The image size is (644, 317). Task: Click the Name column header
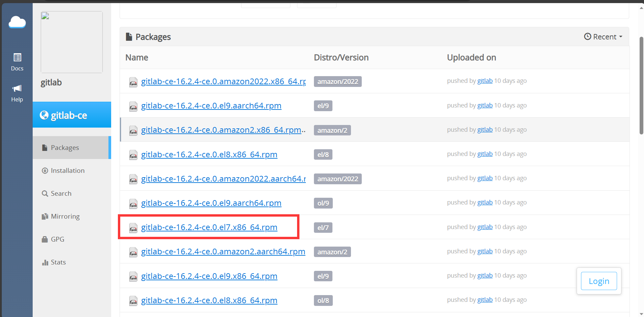click(x=137, y=58)
